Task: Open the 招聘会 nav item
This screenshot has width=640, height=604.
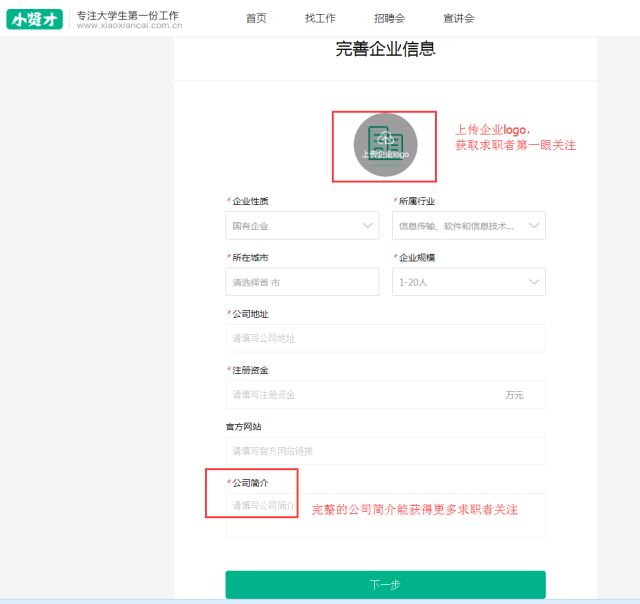Action: tap(389, 18)
